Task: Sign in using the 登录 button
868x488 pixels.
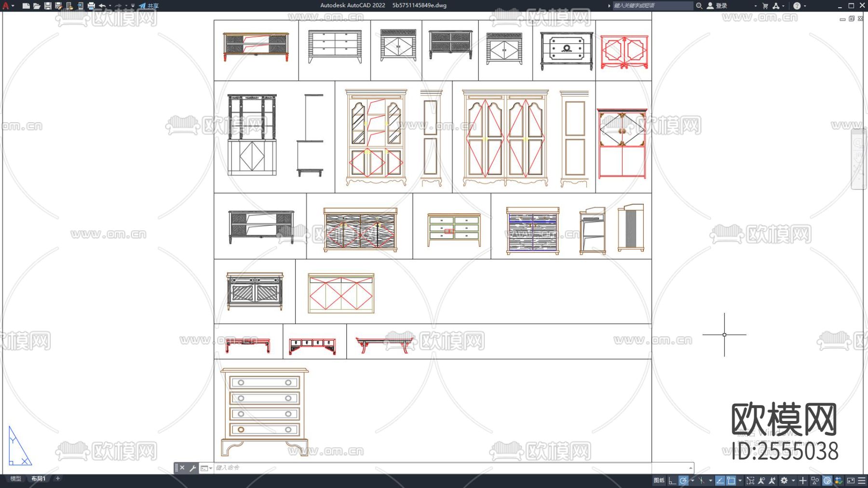Action: (x=717, y=6)
